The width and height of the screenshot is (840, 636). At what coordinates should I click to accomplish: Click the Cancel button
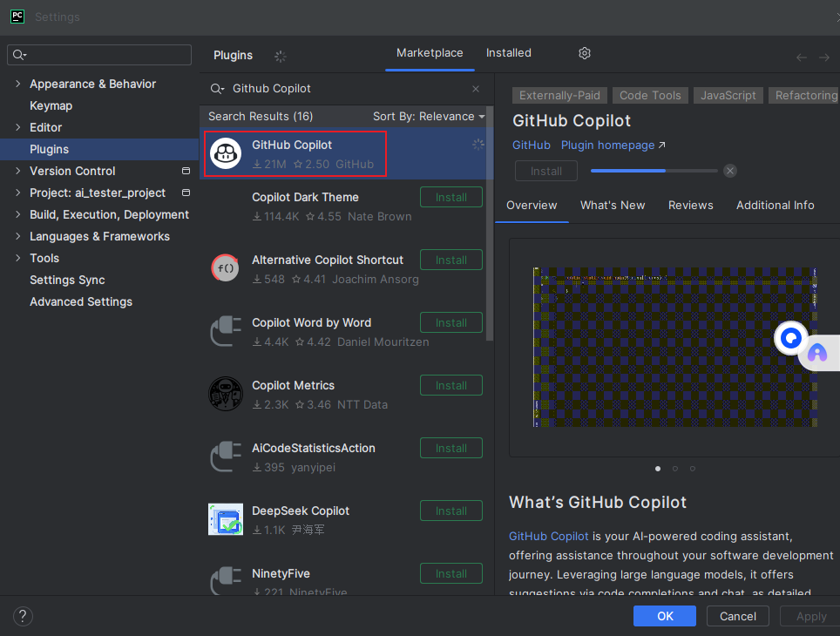(738, 616)
